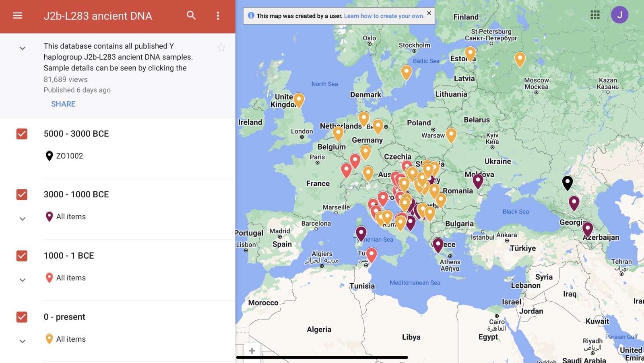
Task: Click the yellow map pin on Estonia
Action: pyautogui.click(x=470, y=54)
